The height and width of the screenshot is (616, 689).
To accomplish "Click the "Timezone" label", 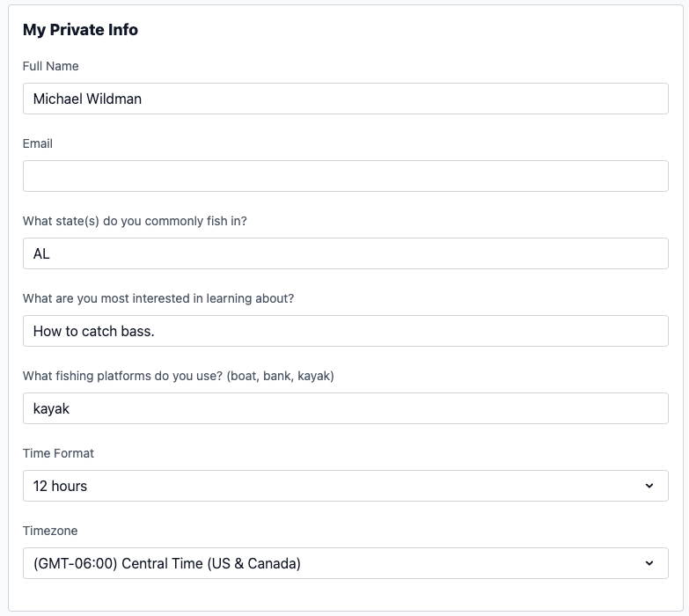I will (50, 531).
